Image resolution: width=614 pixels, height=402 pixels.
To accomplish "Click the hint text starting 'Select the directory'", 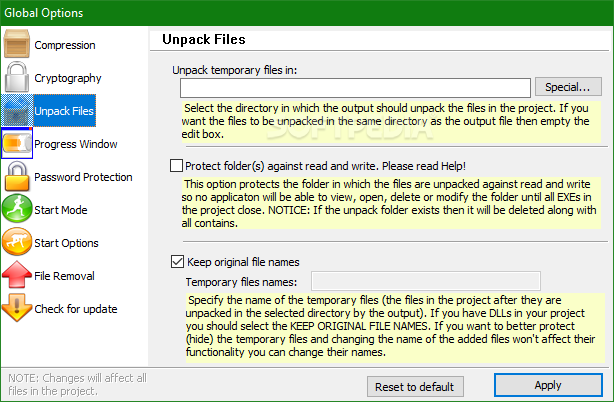I will [x=391, y=121].
